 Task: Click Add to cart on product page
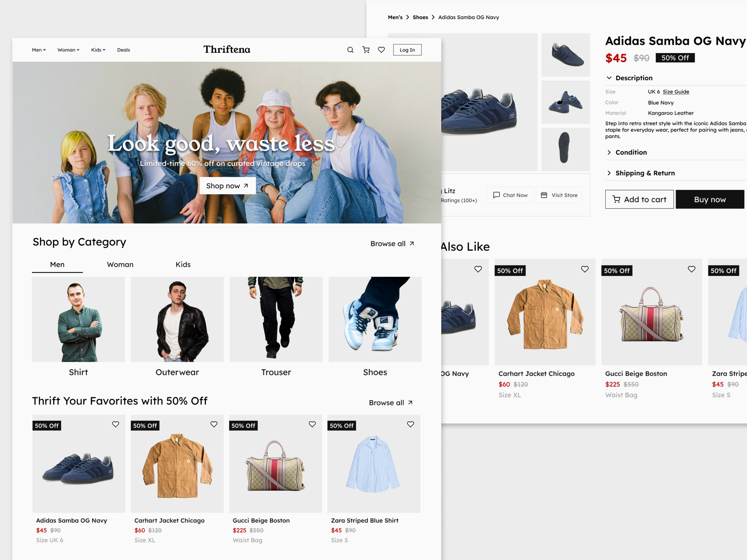[x=639, y=199]
